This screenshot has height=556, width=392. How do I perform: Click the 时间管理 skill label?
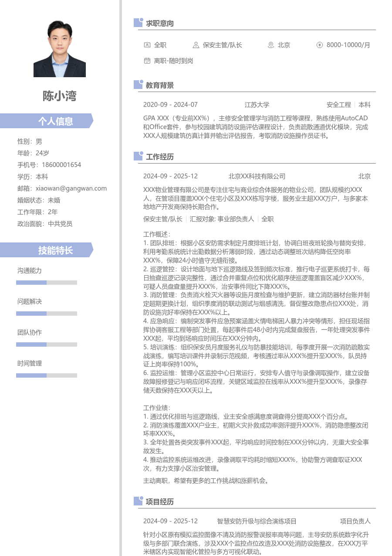point(30,363)
